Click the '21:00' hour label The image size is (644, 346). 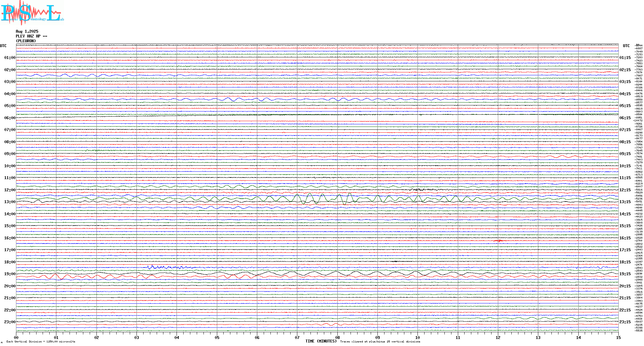tap(10, 298)
